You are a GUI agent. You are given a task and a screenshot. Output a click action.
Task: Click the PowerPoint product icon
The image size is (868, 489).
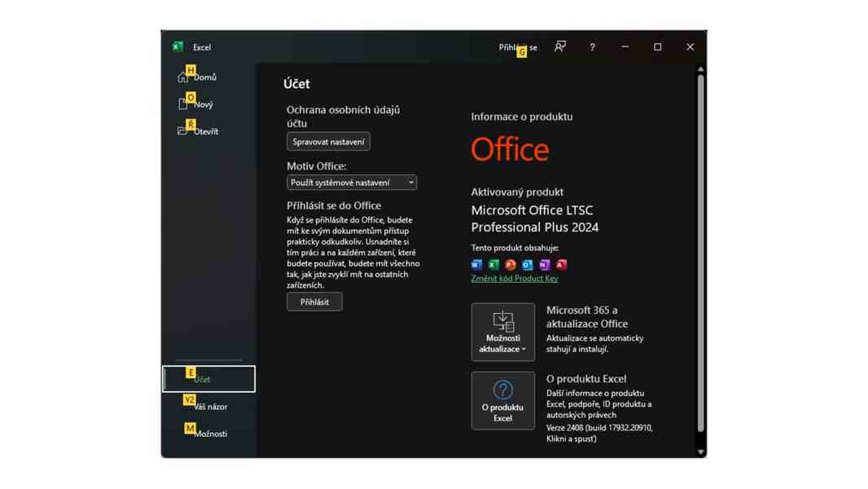coord(511,265)
